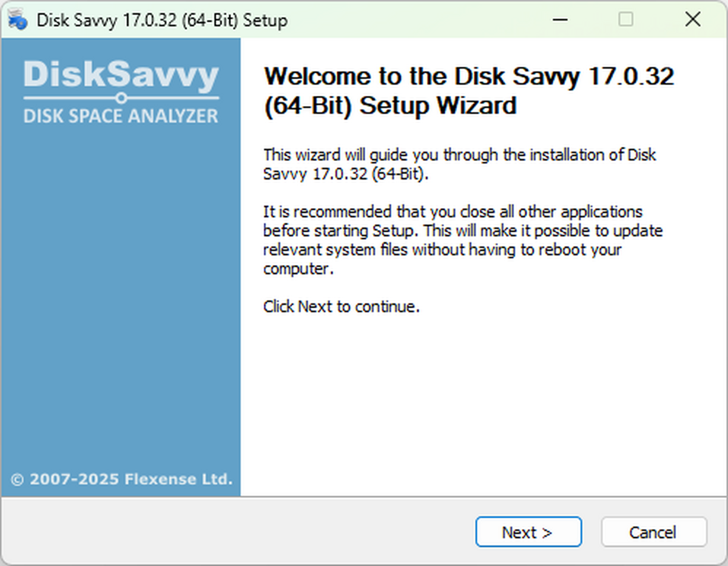Select the installation guidance paragraph
The image size is (728, 566).
click(x=459, y=164)
